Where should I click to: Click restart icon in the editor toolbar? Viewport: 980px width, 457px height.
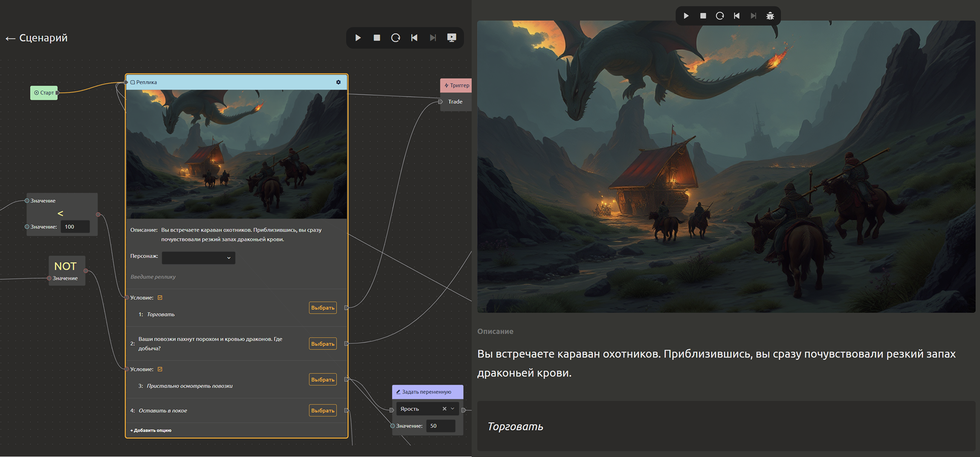(x=395, y=38)
